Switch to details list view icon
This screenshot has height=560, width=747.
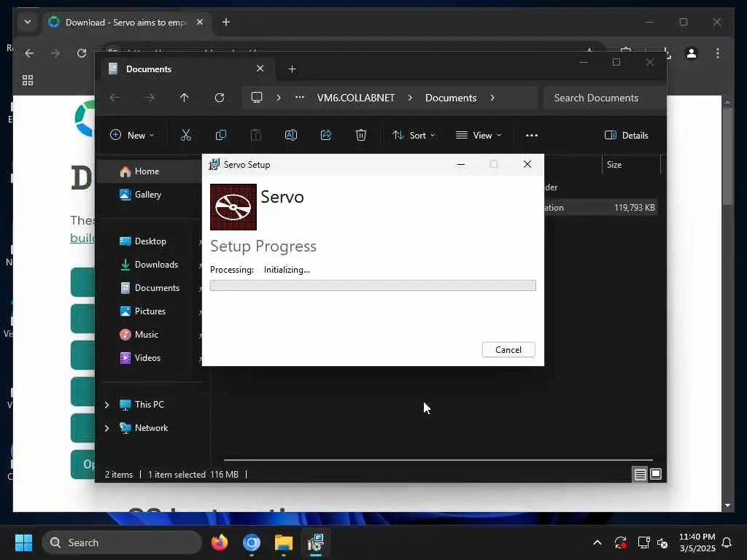(x=640, y=474)
